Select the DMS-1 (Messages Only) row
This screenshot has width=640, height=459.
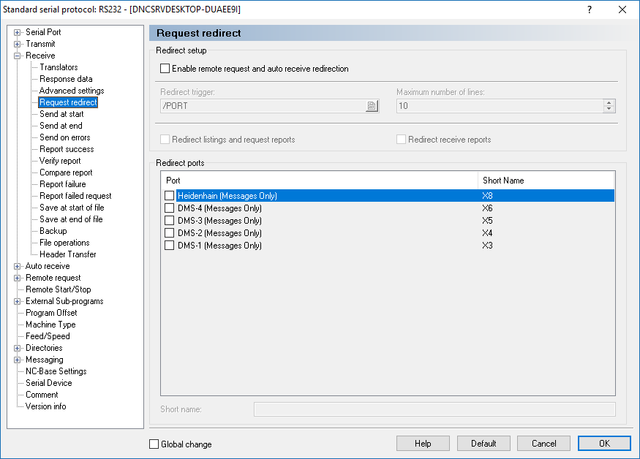[387, 246]
